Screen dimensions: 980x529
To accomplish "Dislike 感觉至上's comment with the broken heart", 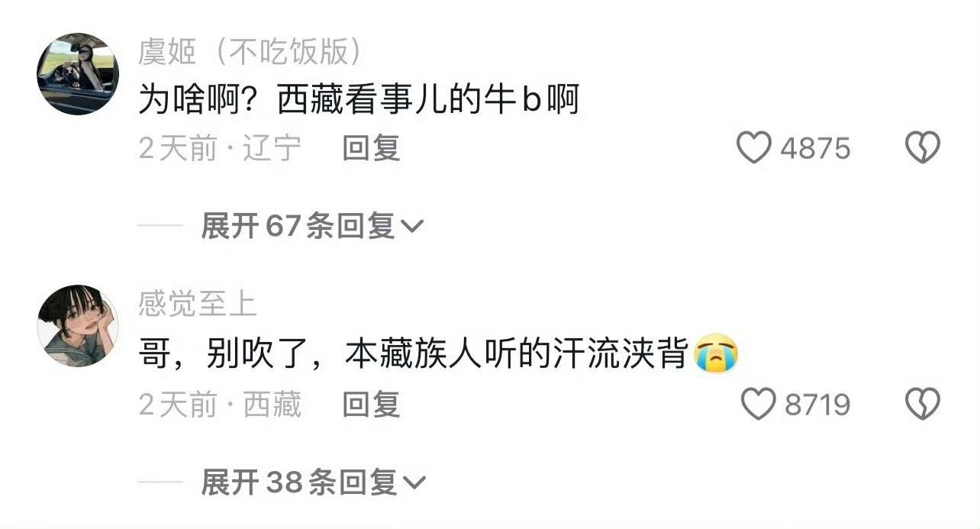I will (x=922, y=405).
